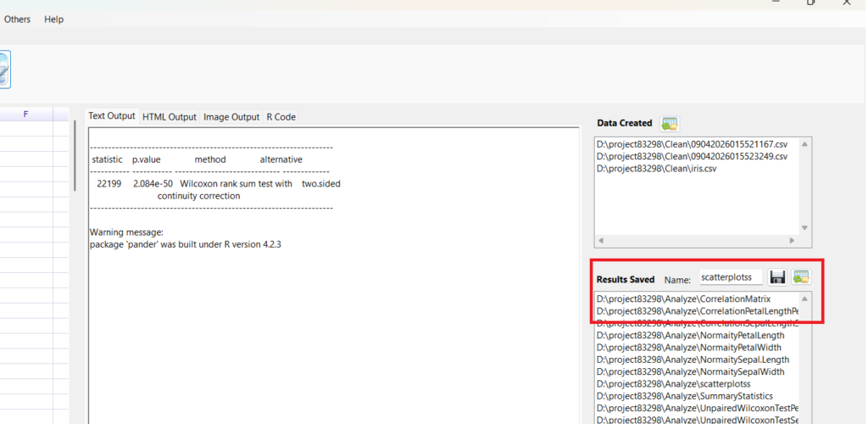
Task: Show the R Code tab
Action: [x=281, y=117]
